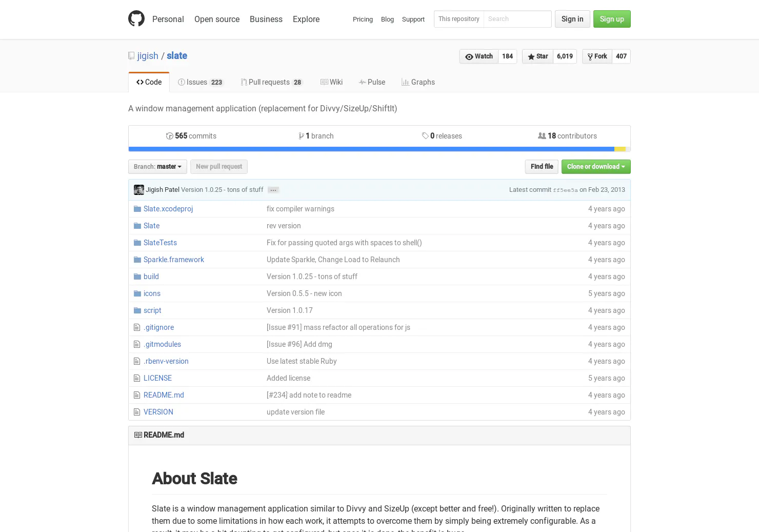Expand the Clone or download dropdown
This screenshot has width=759, height=532.
click(x=596, y=167)
